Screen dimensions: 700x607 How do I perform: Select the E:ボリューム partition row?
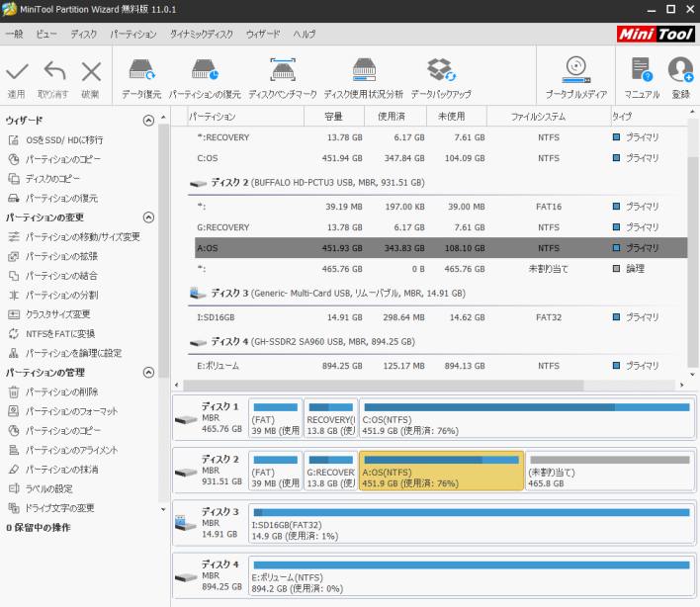(x=441, y=366)
